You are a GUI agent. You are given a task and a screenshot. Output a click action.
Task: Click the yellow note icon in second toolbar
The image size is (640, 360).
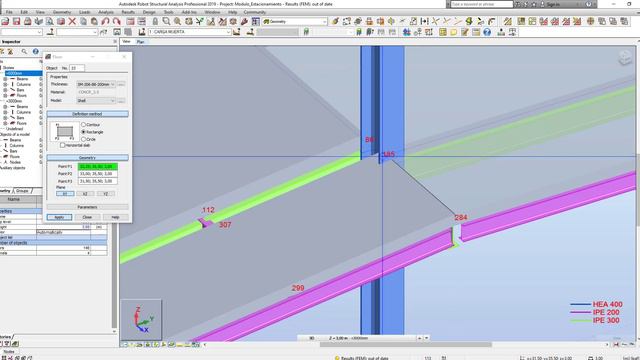(453, 32)
